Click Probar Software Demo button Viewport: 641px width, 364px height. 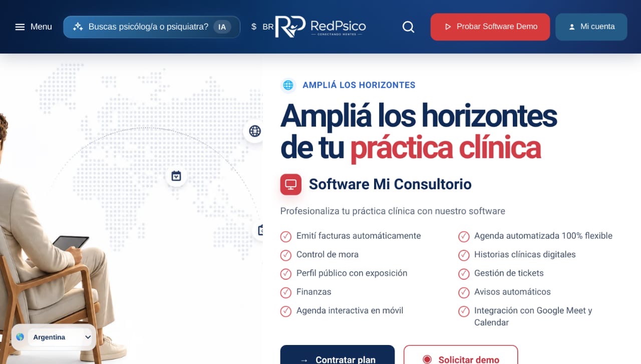[x=490, y=27]
